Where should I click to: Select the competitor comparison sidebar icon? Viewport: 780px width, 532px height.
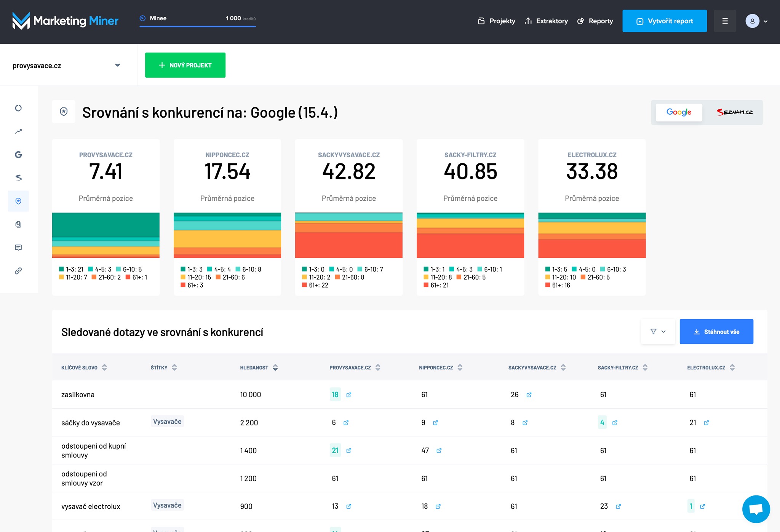click(x=18, y=201)
